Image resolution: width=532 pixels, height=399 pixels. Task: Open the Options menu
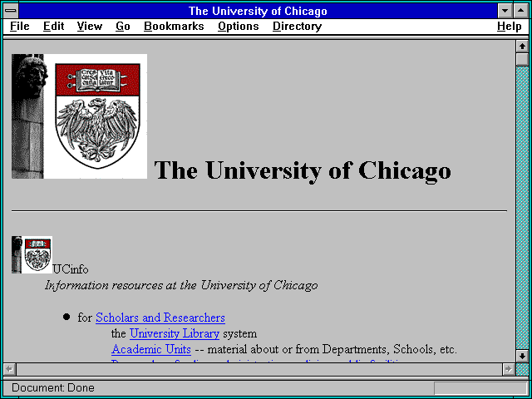239,26
